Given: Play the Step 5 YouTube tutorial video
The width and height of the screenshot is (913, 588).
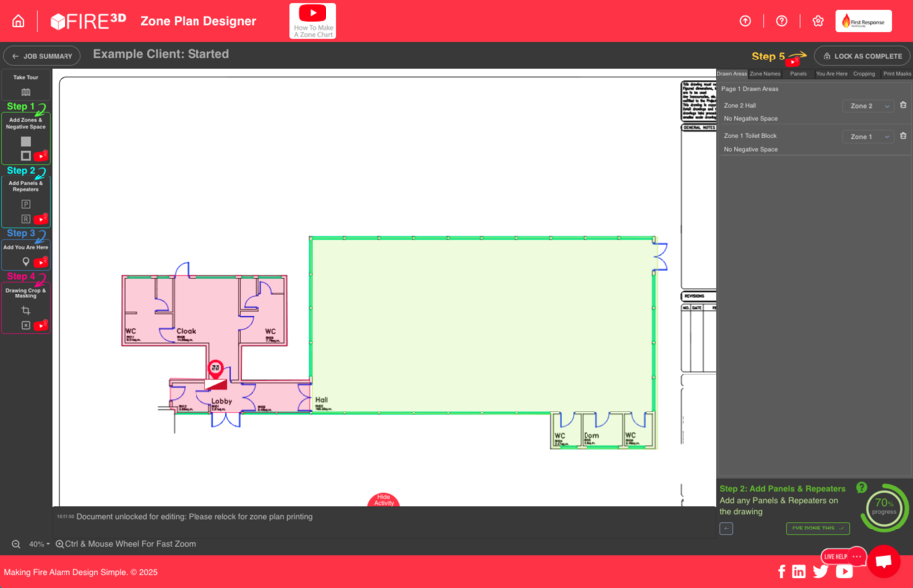Looking at the screenshot, I should [x=792, y=62].
